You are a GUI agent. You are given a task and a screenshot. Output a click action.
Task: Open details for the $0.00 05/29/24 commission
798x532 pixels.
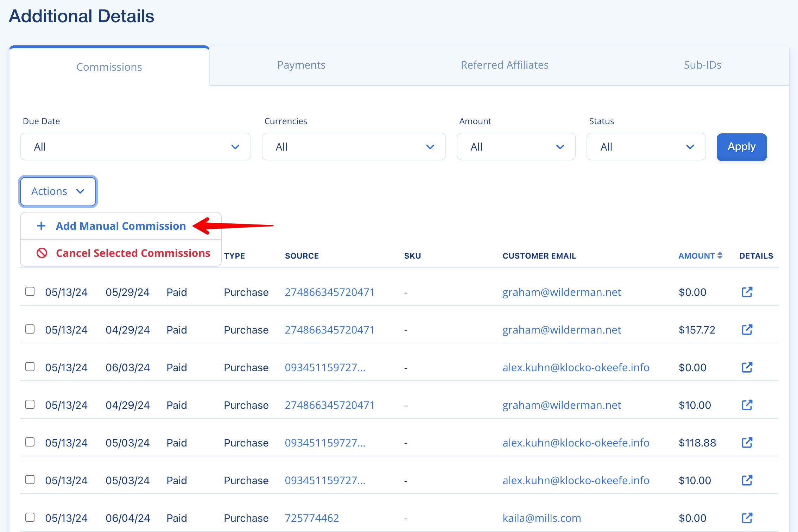747,292
